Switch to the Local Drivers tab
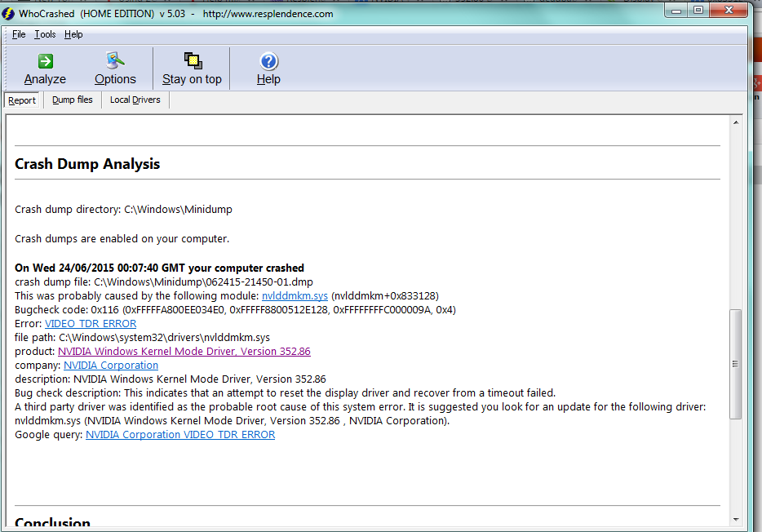This screenshot has width=762, height=532. [x=135, y=100]
